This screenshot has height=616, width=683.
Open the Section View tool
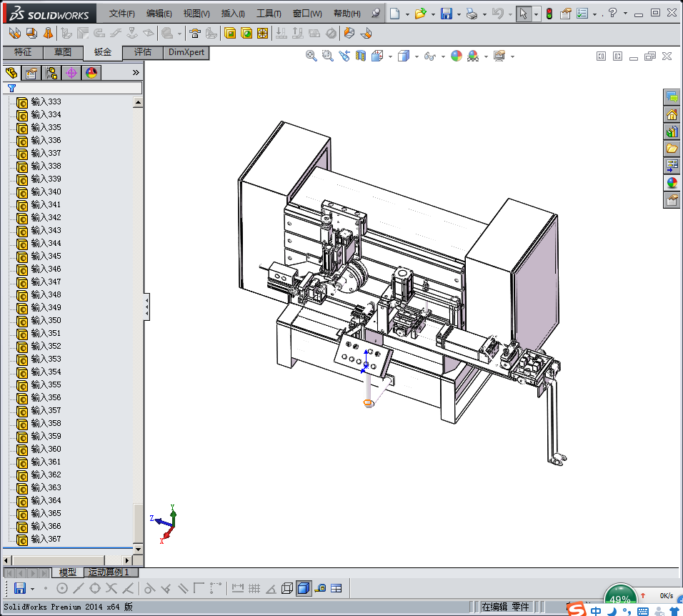(x=361, y=56)
